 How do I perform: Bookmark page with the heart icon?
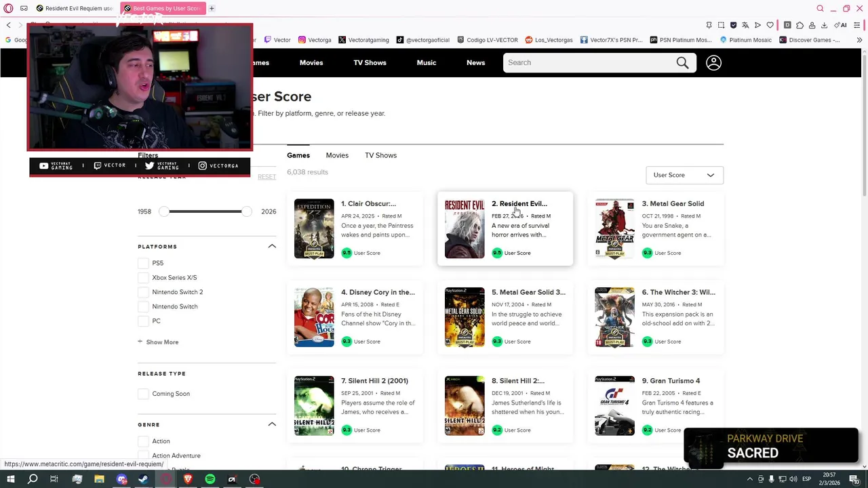click(x=770, y=25)
